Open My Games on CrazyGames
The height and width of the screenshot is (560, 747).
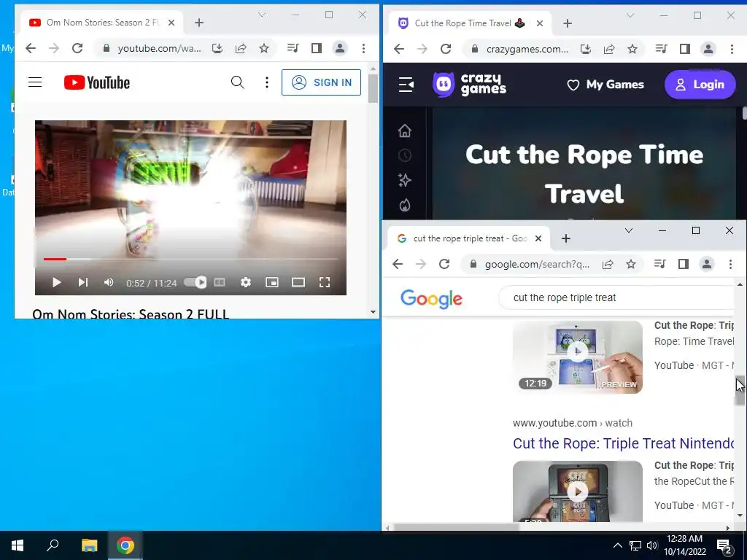coord(605,85)
